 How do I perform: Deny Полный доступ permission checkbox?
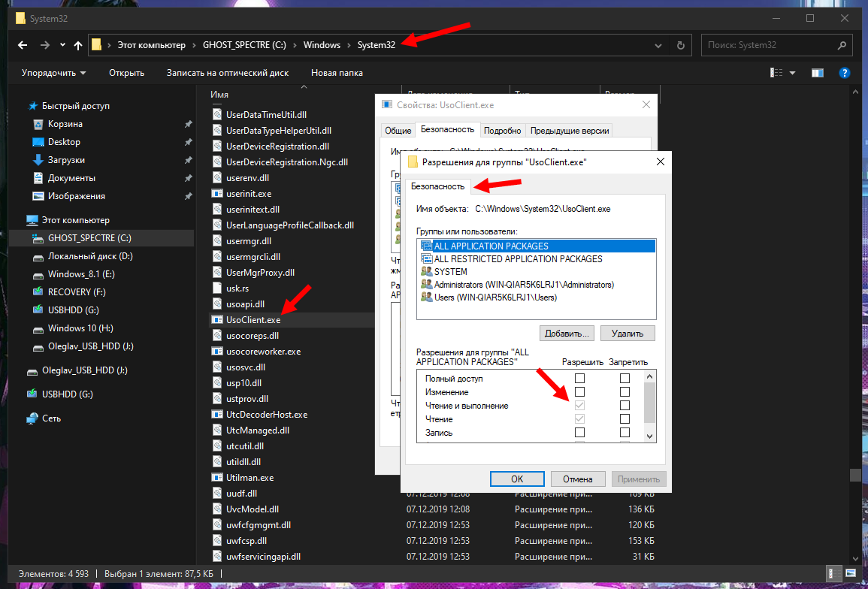coord(625,379)
